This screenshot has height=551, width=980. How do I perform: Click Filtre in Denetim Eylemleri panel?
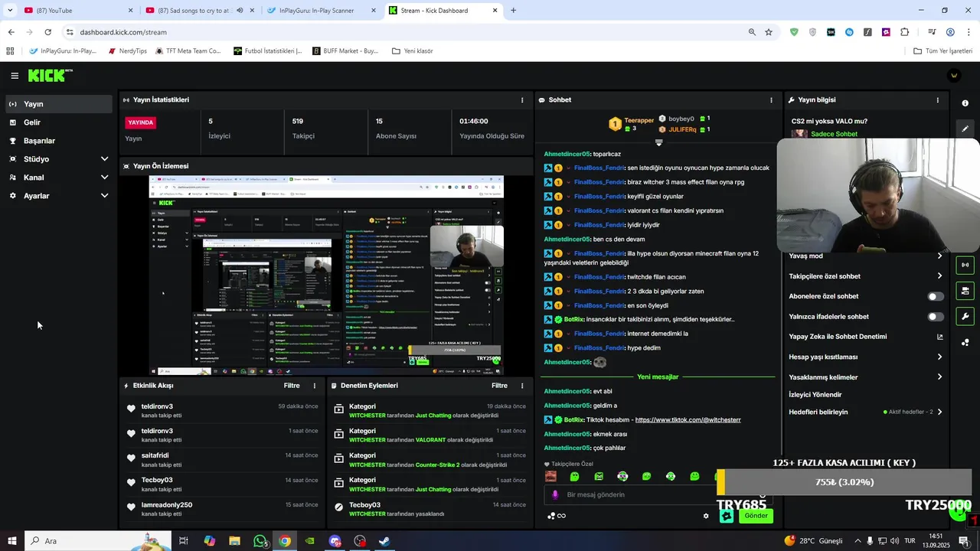pos(499,386)
